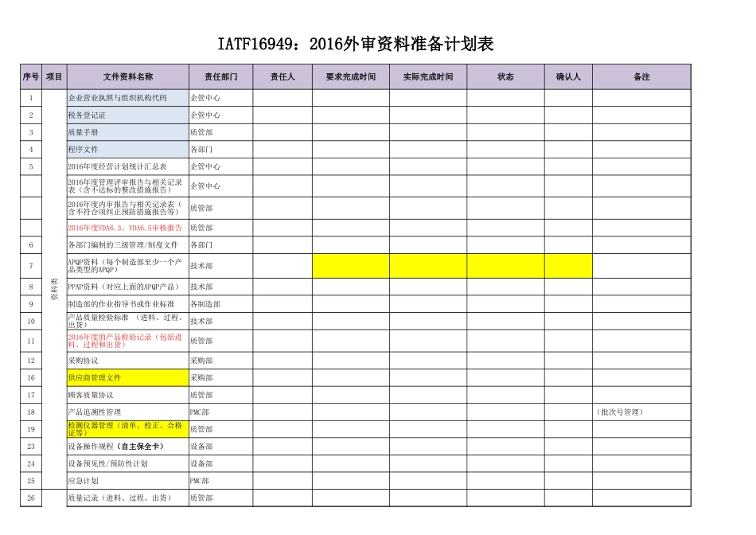Select the 序号 column header
The height and width of the screenshot is (535, 756).
click(29, 77)
